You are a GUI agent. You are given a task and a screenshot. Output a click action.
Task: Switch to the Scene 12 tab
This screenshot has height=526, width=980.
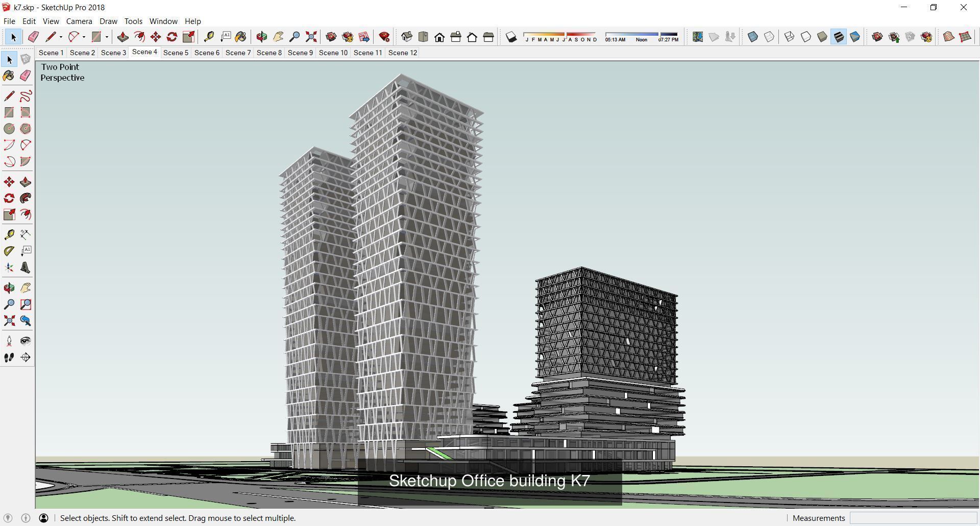tap(403, 53)
